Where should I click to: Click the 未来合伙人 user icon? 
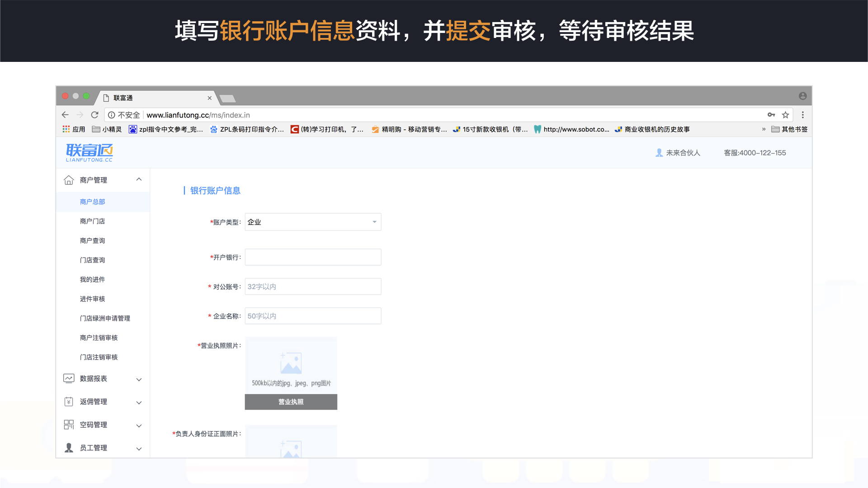659,153
